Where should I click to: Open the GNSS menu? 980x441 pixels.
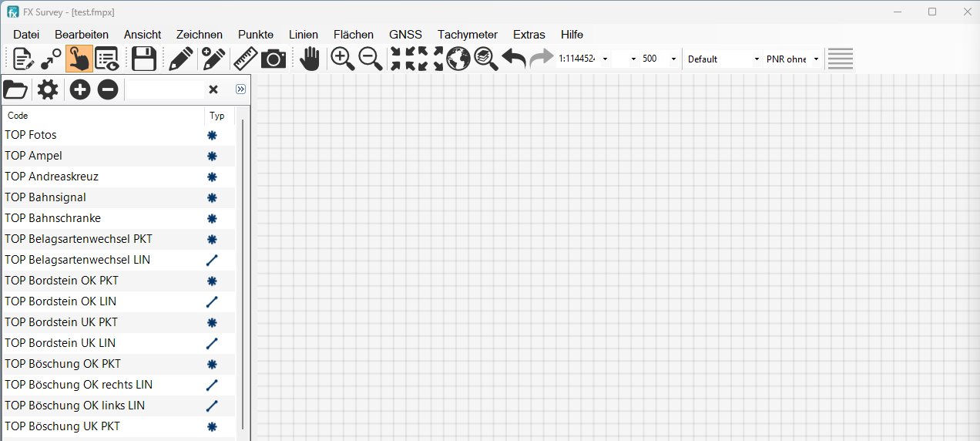[x=405, y=35]
